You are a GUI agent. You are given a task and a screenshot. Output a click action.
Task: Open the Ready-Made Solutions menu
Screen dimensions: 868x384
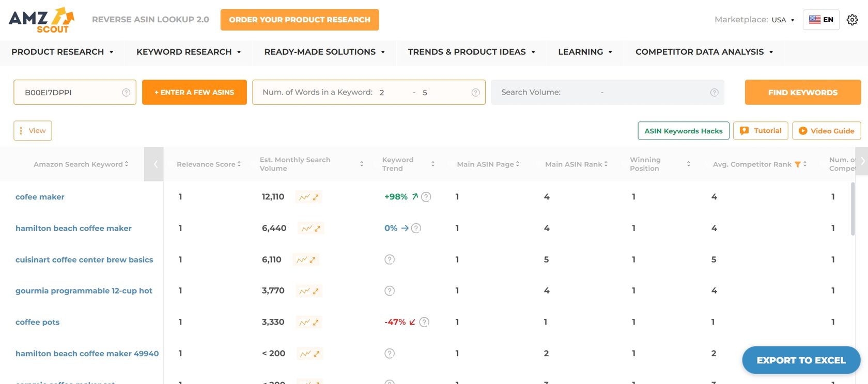click(324, 52)
